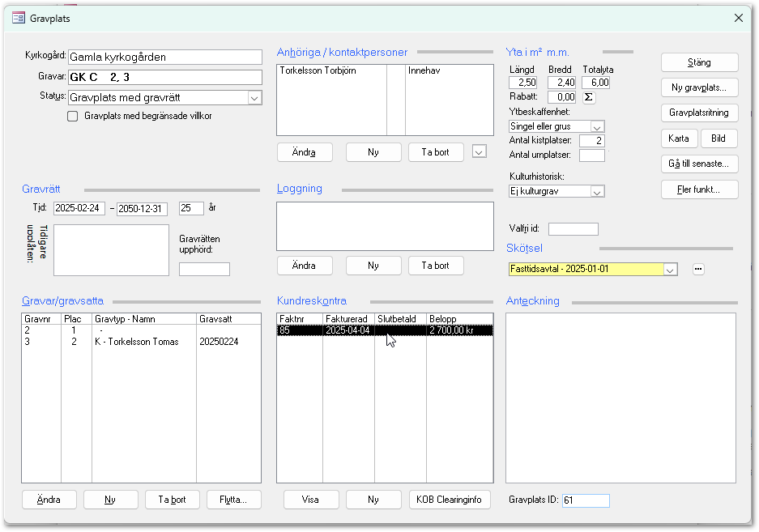Click Gå till senaste... button
The width and height of the screenshot is (759, 532).
tap(699, 164)
